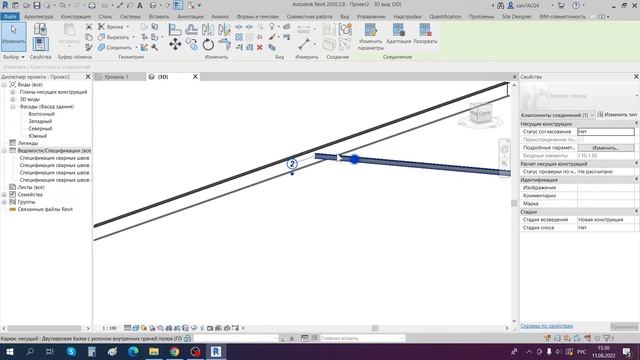The image size is (640, 360).
Task: Click the Статус согласования value field
Action: pyautogui.click(x=606, y=132)
